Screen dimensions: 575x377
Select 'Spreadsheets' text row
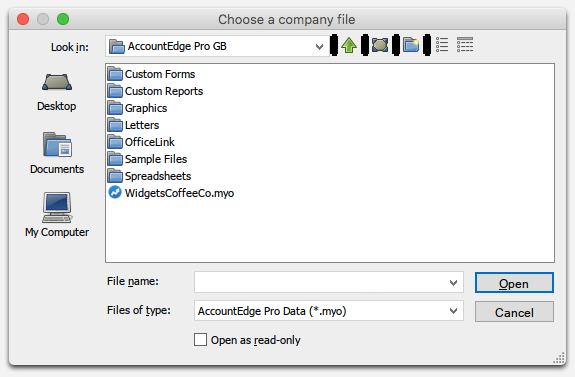coord(158,176)
